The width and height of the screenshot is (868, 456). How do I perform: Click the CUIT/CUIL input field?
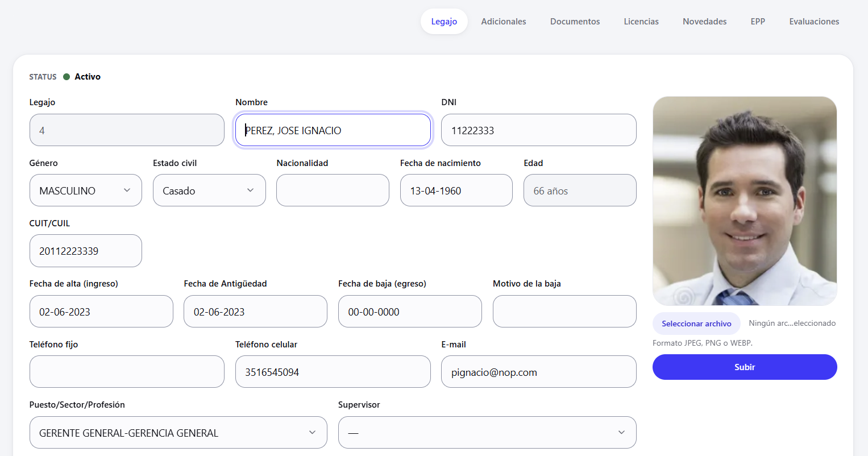click(x=86, y=251)
